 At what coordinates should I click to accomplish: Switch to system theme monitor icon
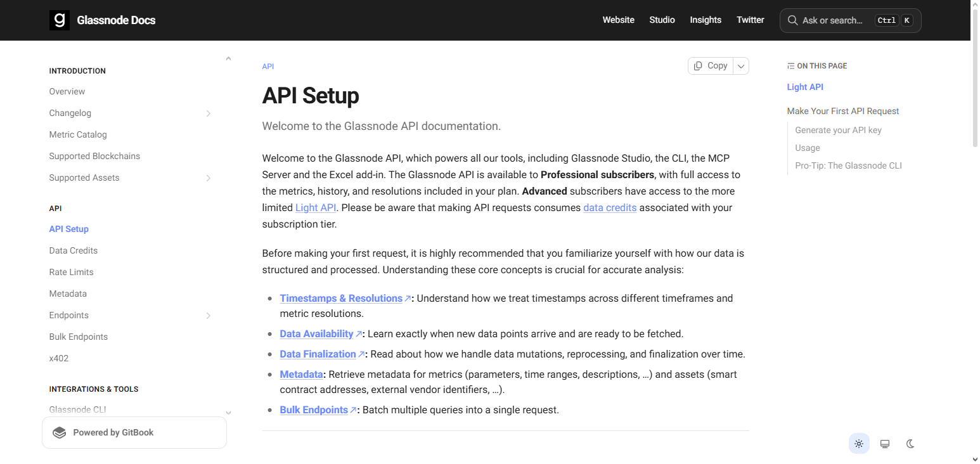coord(885,444)
